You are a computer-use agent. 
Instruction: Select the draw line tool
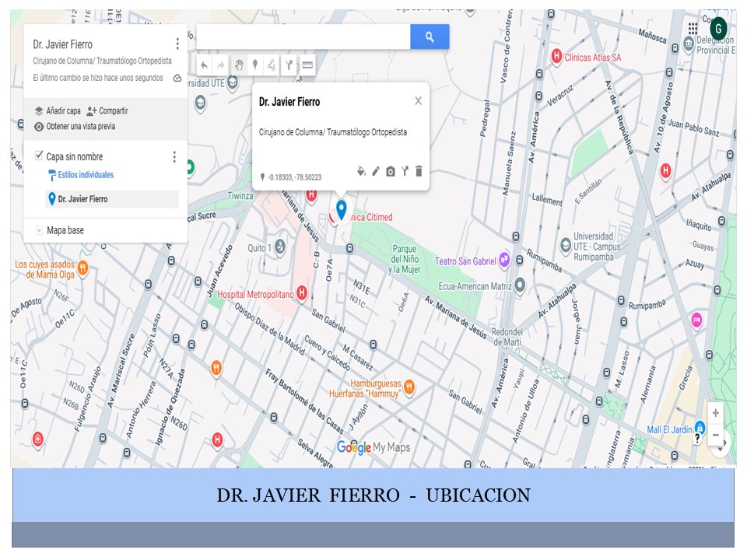pos(271,65)
